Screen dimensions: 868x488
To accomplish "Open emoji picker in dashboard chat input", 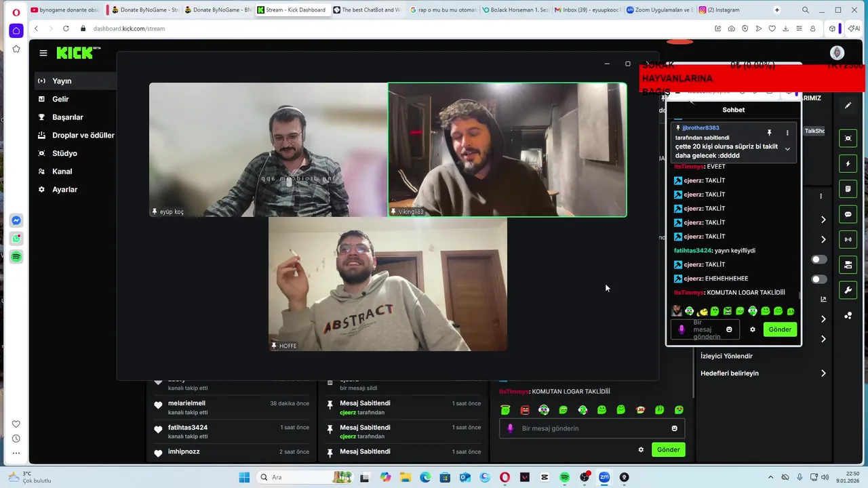I will click(674, 428).
